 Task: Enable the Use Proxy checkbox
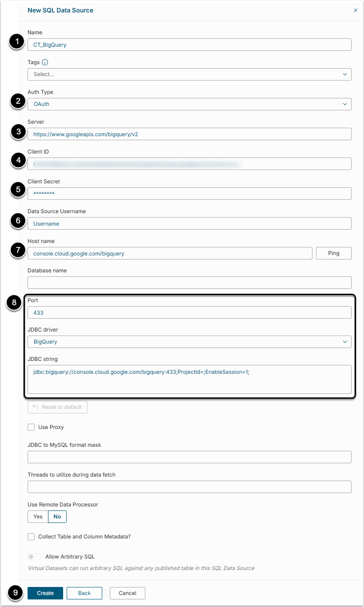[x=31, y=427]
